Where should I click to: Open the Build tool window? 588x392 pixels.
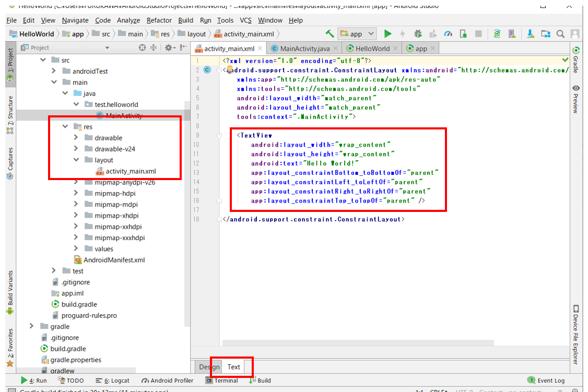[260, 381]
